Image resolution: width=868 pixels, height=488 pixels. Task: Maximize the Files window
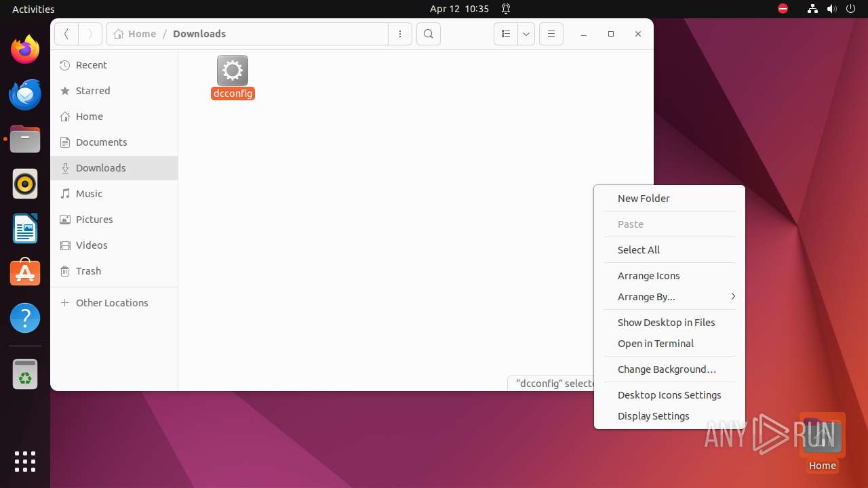[611, 34]
